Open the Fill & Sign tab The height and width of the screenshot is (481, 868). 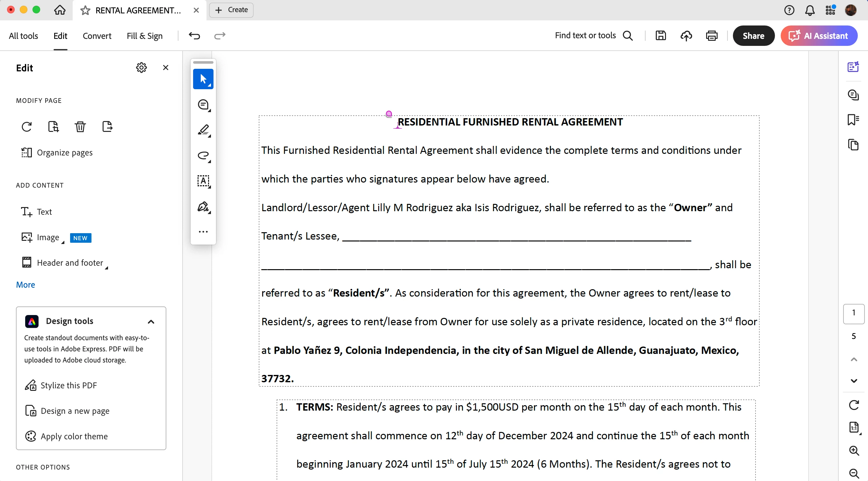pos(145,36)
